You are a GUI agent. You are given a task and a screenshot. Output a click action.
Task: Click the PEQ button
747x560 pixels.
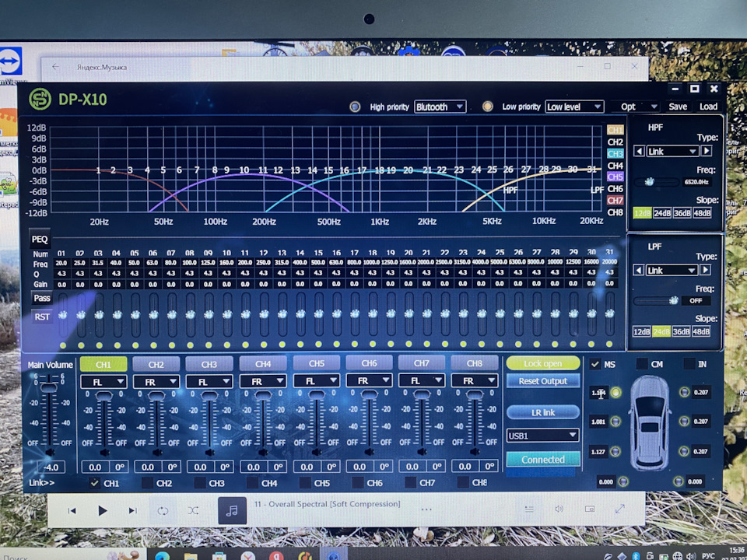pos(40,239)
